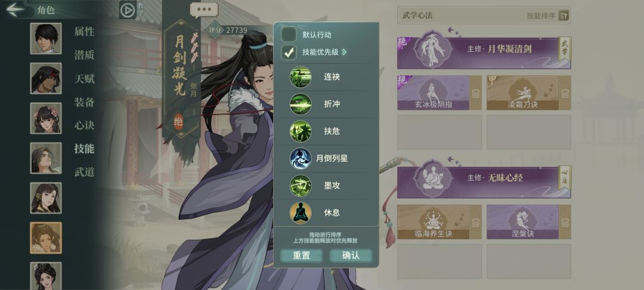Select the first character portrait thumbnail

45,38
